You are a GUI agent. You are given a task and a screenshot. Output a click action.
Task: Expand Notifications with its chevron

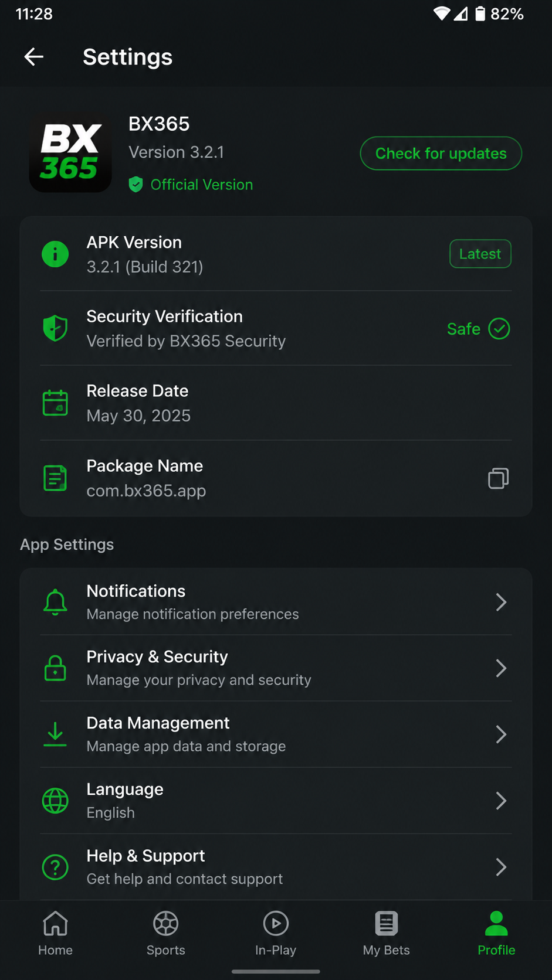[501, 602]
